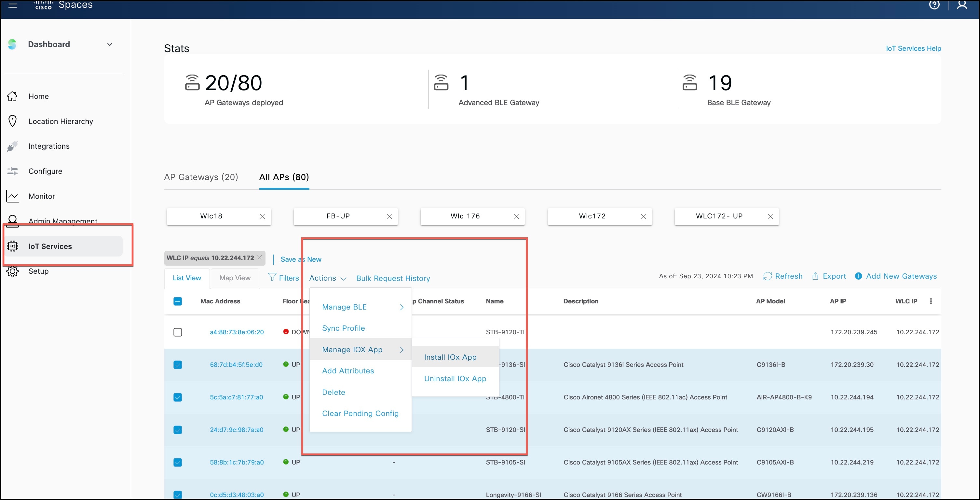This screenshot has width=980, height=500.
Task: Expand the Dashboard dropdown chevron
Action: [110, 45]
